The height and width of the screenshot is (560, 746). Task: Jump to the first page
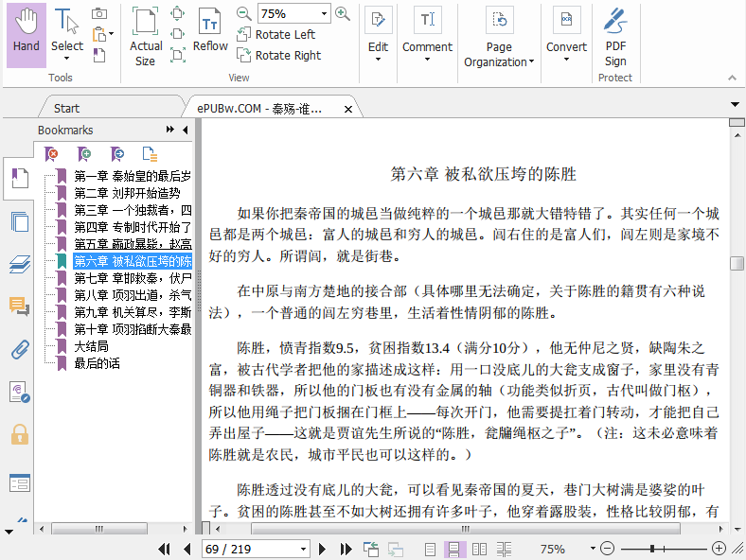click(164, 549)
